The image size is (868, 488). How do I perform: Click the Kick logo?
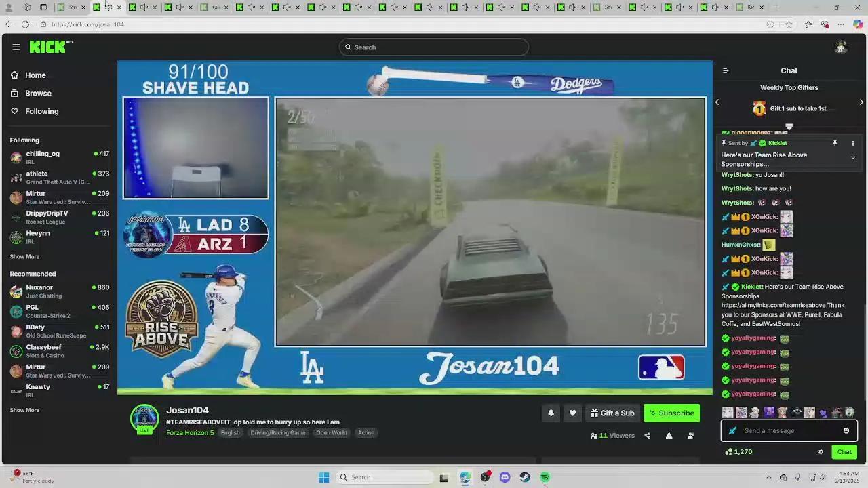click(x=51, y=47)
